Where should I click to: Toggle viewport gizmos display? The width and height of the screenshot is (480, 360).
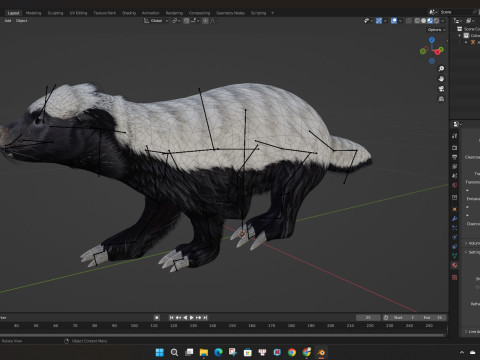[379, 21]
